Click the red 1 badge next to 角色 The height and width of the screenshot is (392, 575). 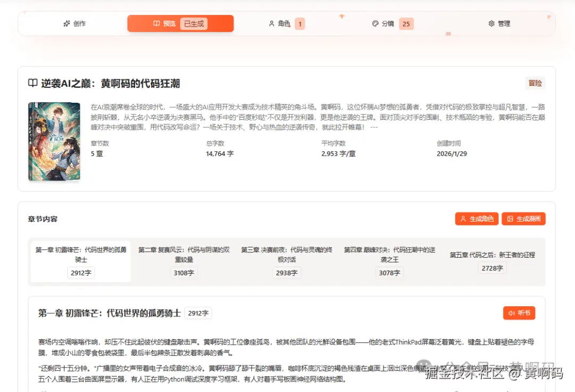tap(299, 23)
